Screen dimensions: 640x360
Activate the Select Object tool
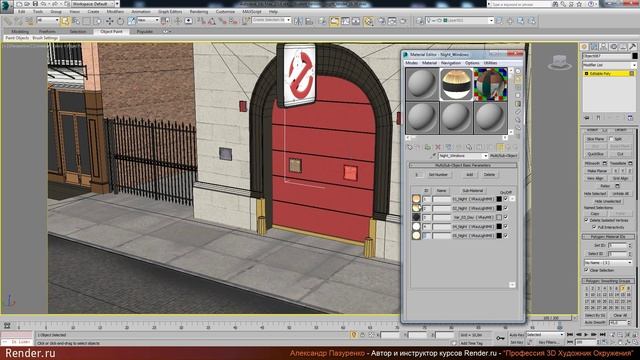click(65, 21)
